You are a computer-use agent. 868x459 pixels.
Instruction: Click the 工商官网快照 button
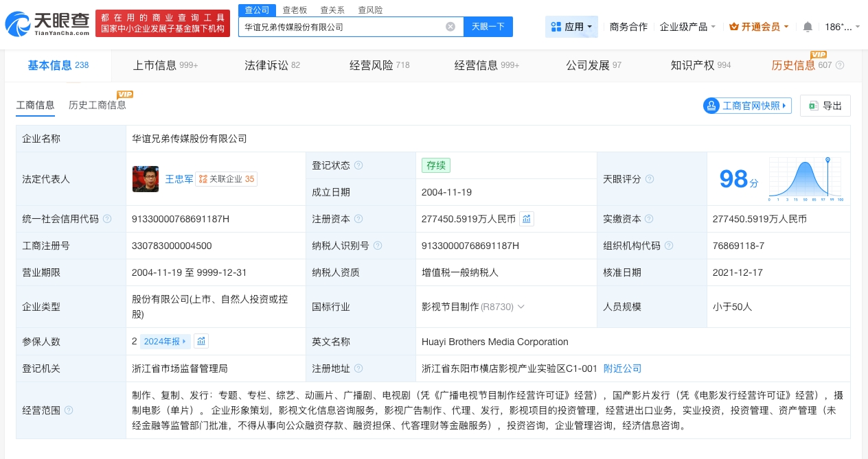747,106
